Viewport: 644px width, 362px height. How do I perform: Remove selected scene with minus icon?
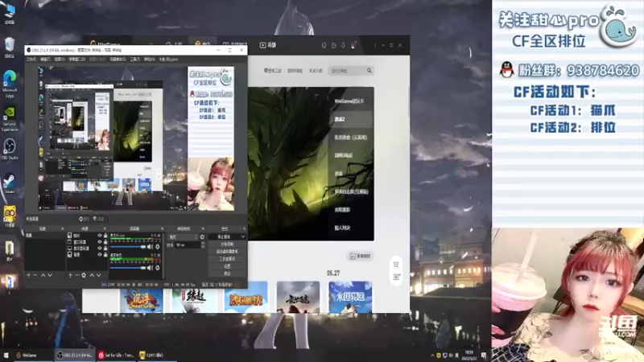35,275
